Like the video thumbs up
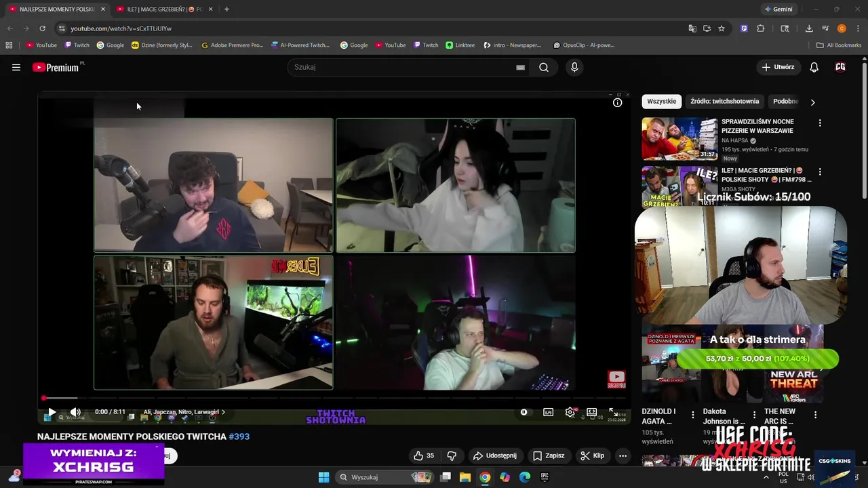The width and height of the screenshot is (868, 488). pos(424,455)
